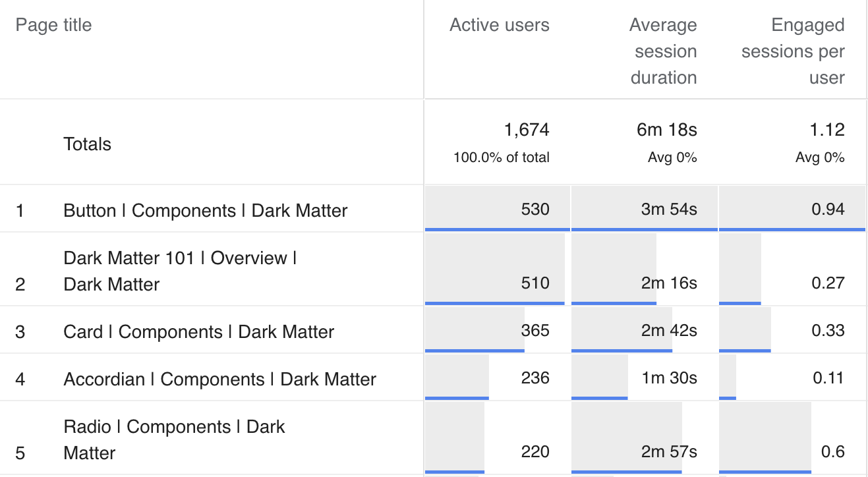Sort the table by Active users column
The image size is (868, 477).
499,25
